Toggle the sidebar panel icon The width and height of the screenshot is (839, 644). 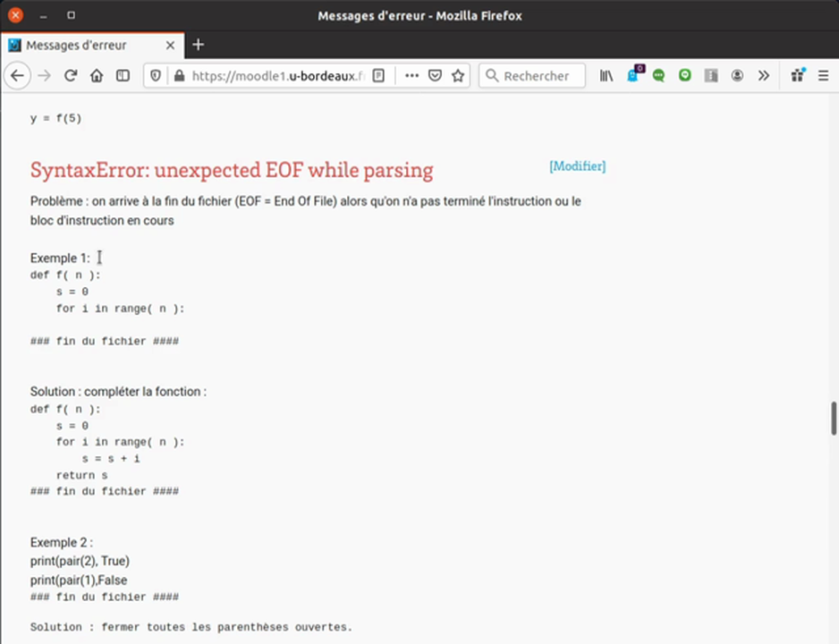click(x=123, y=76)
